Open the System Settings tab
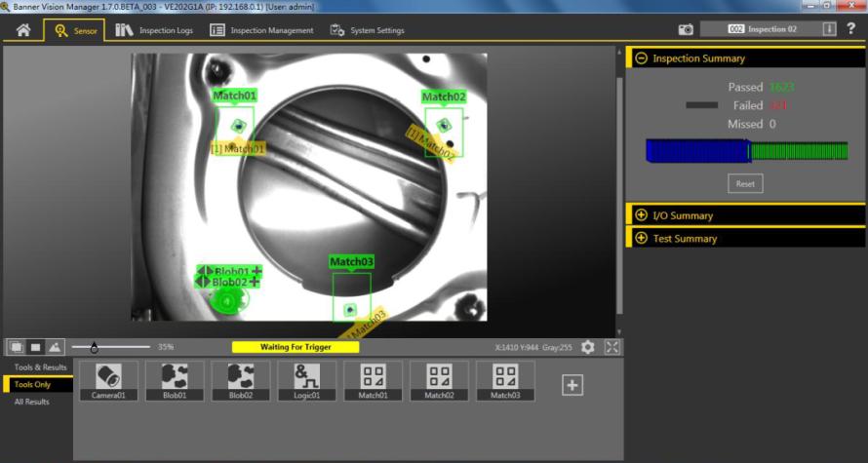The width and height of the screenshot is (868, 463). (367, 30)
